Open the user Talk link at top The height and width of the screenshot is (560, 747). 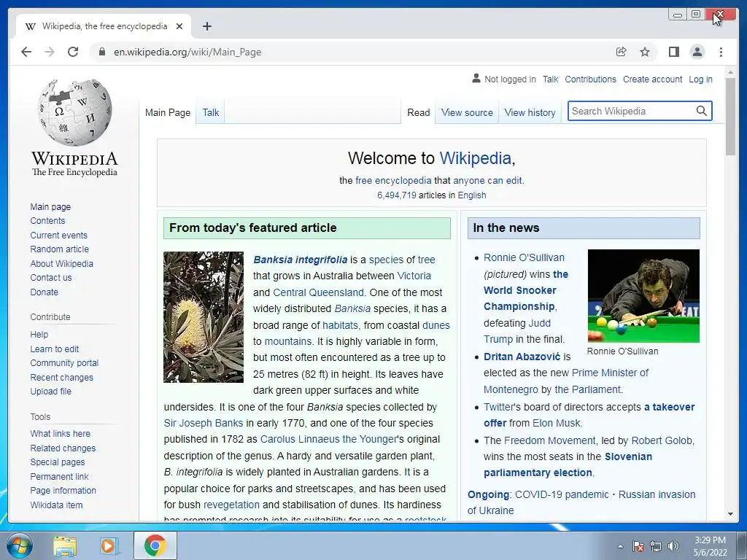550,79
